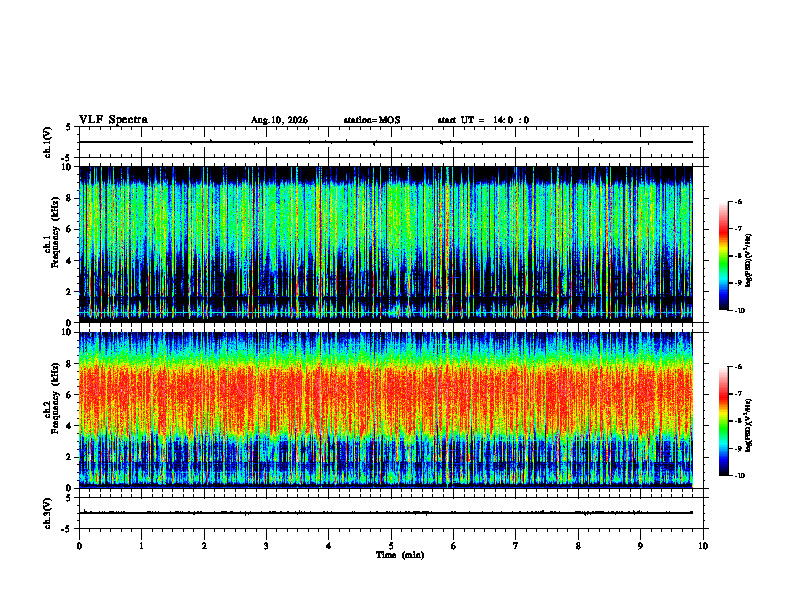Image resolution: width=792 pixels, height=612 pixels.
Task: Click time axis tick label "9"
Action: pos(640,546)
